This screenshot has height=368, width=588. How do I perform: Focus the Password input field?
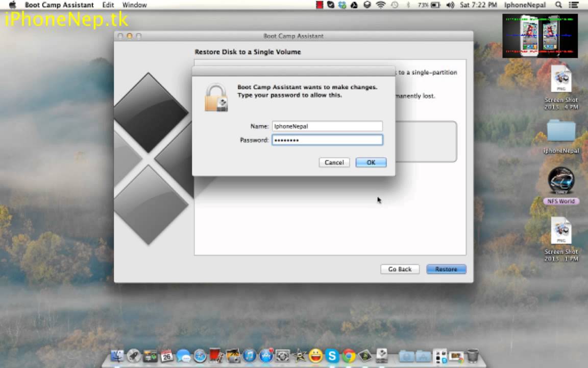(327, 140)
